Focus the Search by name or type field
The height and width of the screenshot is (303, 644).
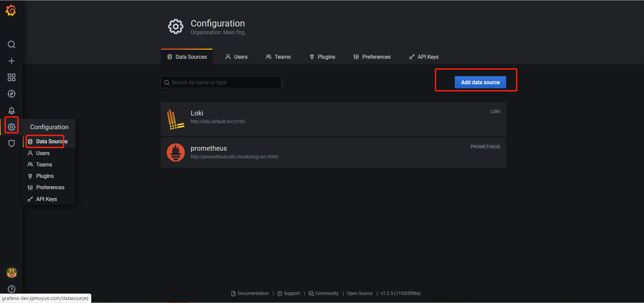coord(221,82)
